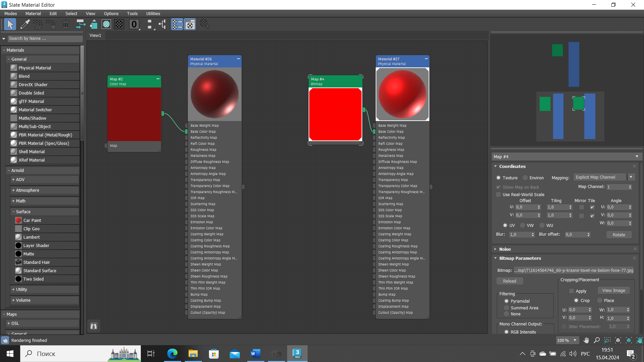Click Put Material to Scene icon

(38, 24)
